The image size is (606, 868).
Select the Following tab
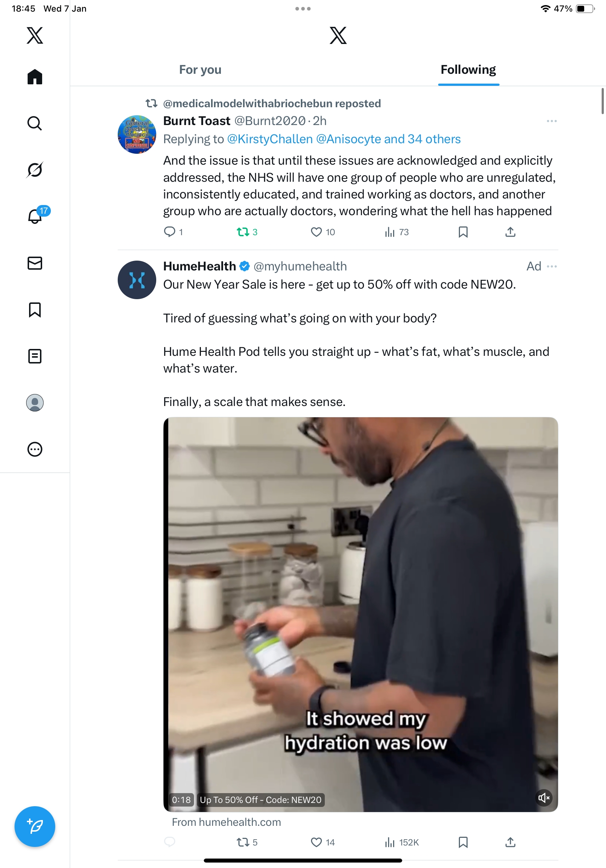point(468,70)
